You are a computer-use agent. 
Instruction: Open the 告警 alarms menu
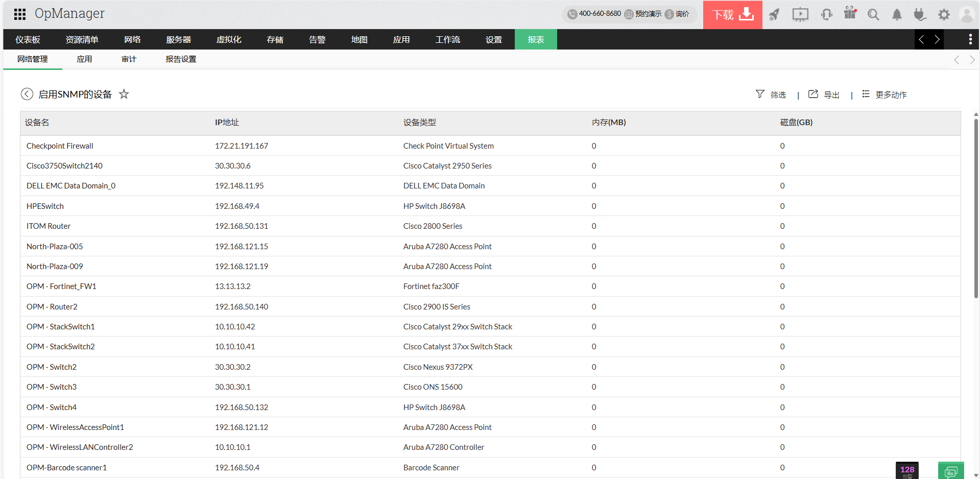[317, 39]
